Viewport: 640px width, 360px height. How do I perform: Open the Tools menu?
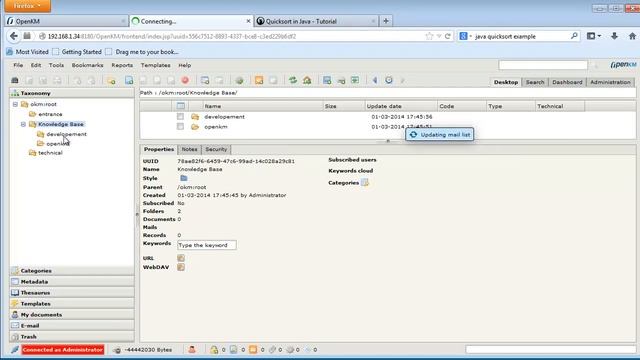tap(56, 65)
